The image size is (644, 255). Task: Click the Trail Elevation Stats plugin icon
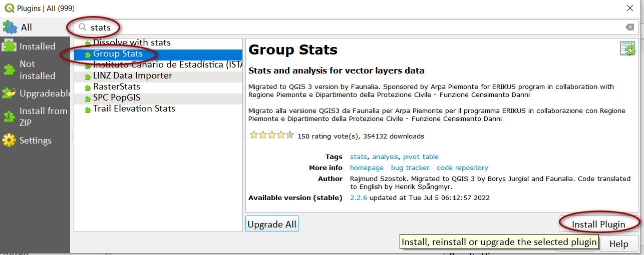(88, 109)
